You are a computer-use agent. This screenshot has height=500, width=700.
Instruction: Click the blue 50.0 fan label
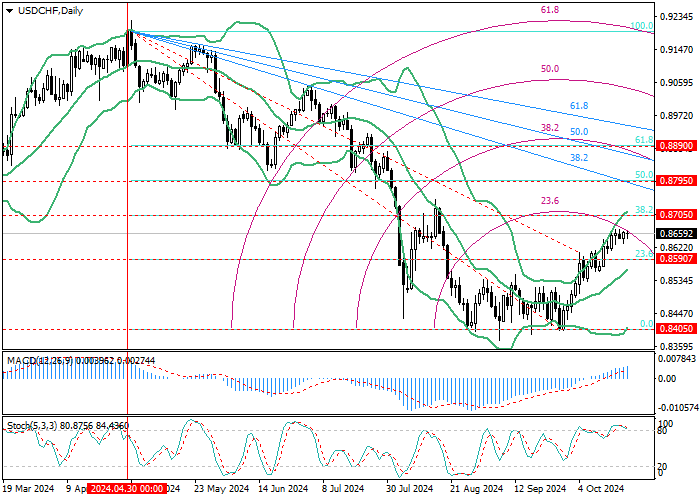point(579,132)
